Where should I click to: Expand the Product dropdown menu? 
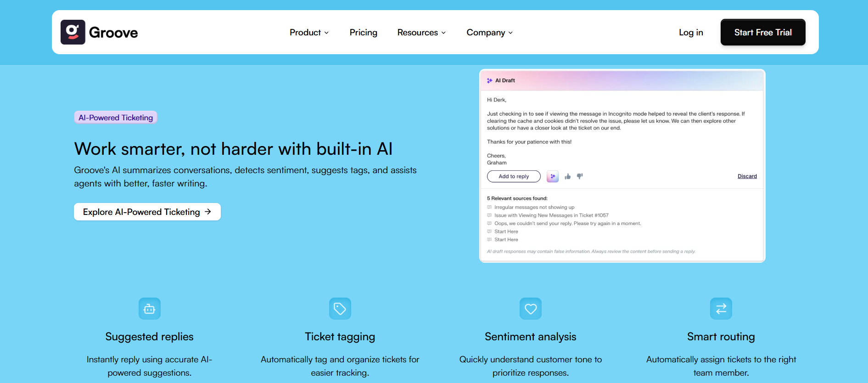point(309,33)
